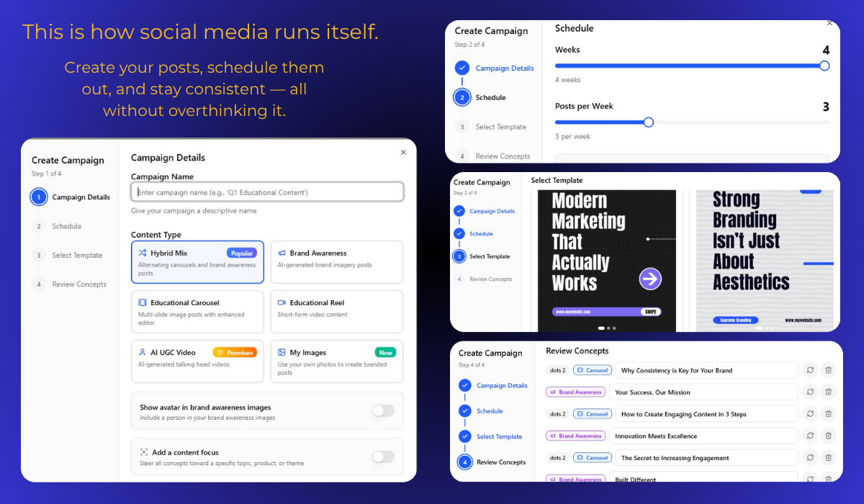The width and height of the screenshot is (864, 504).
Task: Select the carousel slides icon on Educational Carousel
Action: coord(142,302)
